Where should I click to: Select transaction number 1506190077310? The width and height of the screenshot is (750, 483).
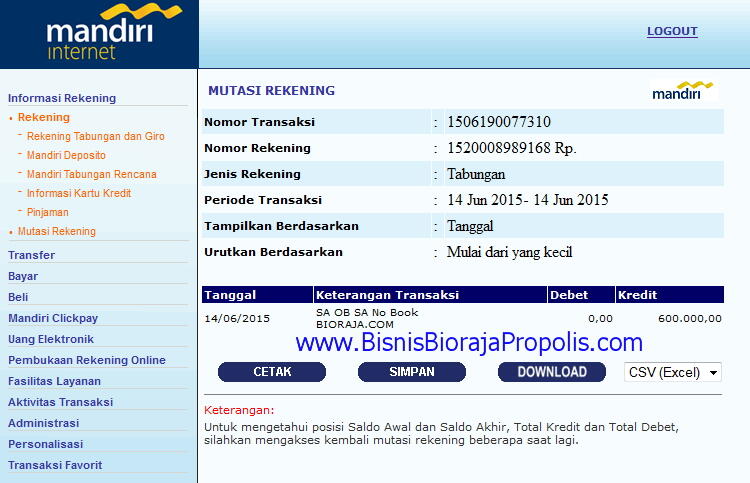pyautogui.click(x=499, y=122)
